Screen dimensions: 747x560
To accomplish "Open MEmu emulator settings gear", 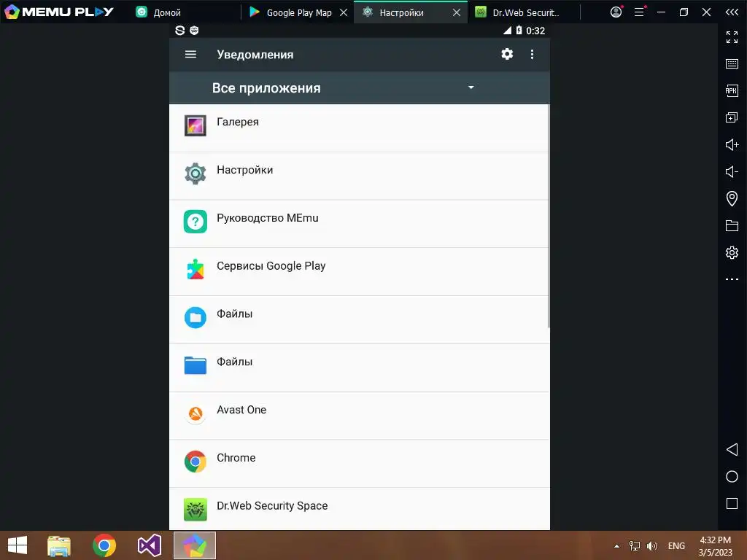I will pos(732,252).
